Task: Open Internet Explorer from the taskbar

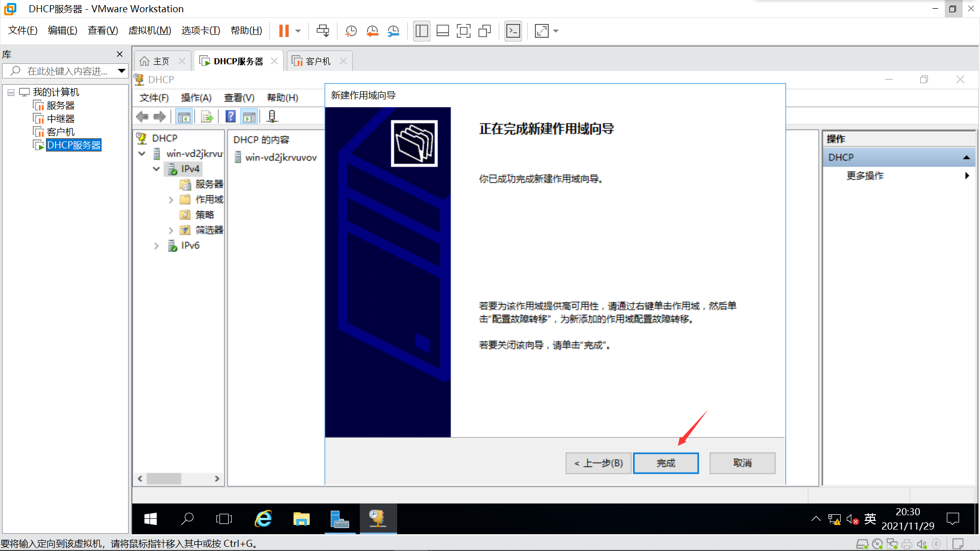Action: tap(263, 519)
